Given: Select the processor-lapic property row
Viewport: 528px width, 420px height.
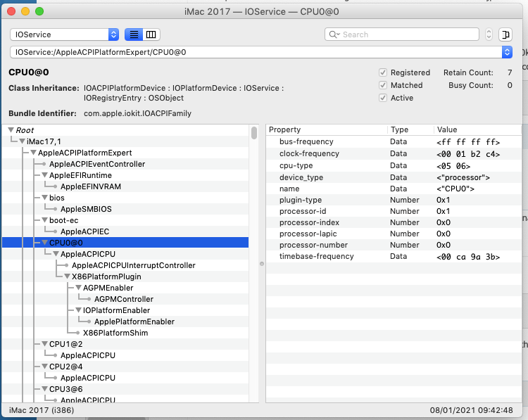Looking at the screenshot, I should [394, 234].
